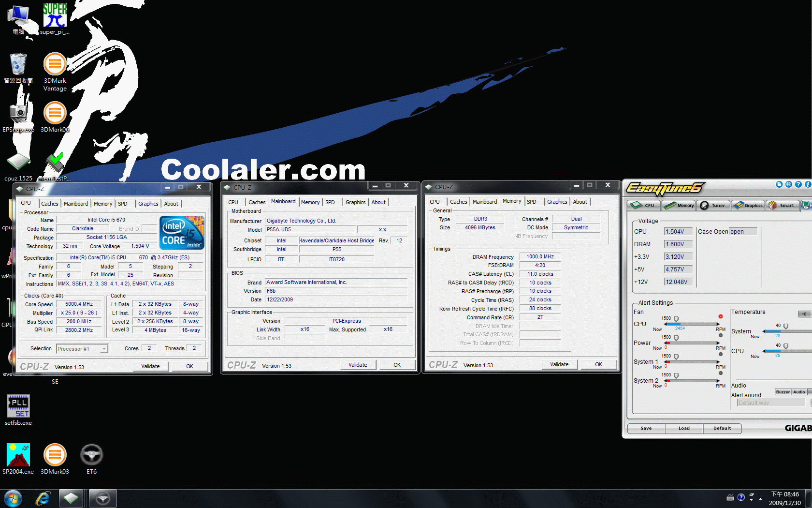Open the Graphics tab in EasyTune6
Screen dimensions: 812x508
(748, 205)
